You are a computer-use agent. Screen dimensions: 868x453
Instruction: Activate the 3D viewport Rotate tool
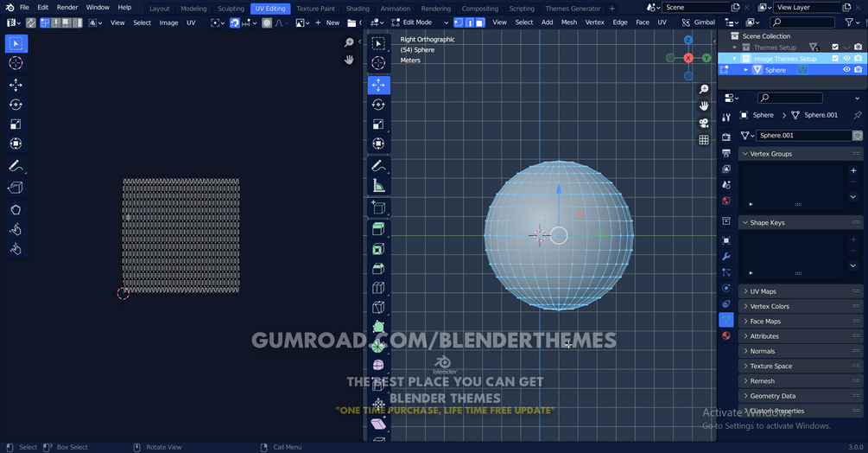[378, 105]
